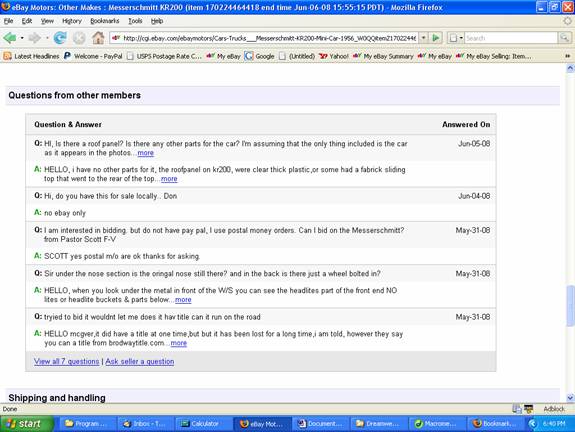
Task: Click the Stop loading icon
Action: pyautogui.click(x=79, y=38)
